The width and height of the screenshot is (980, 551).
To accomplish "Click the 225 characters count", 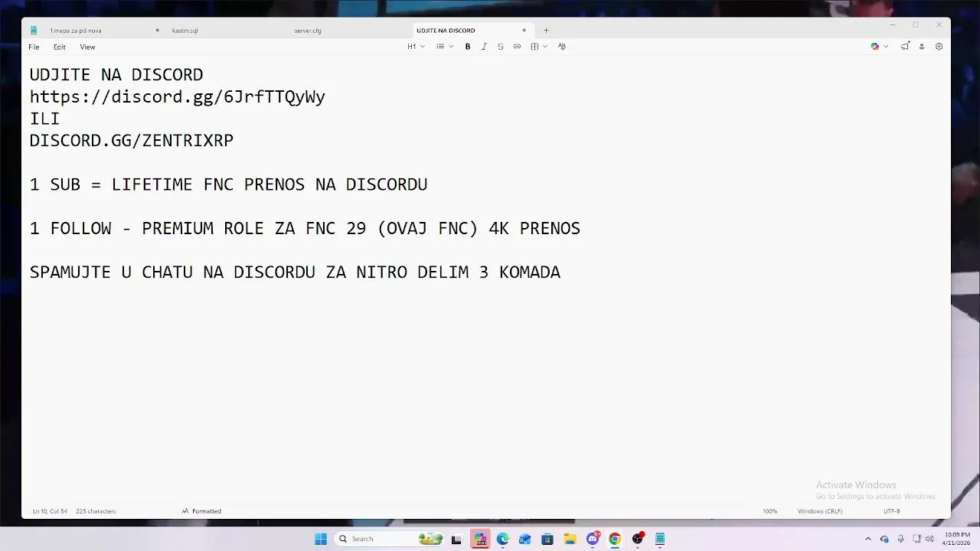I will tap(96, 511).
